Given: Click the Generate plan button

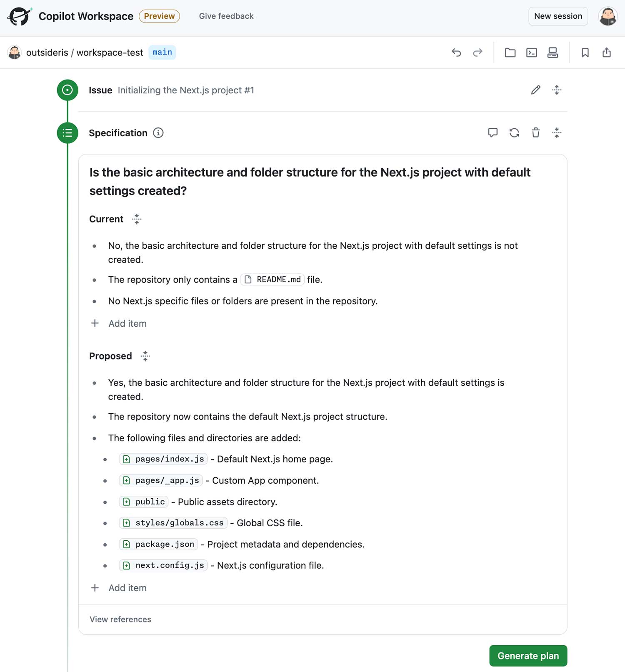Looking at the screenshot, I should (528, 656).
